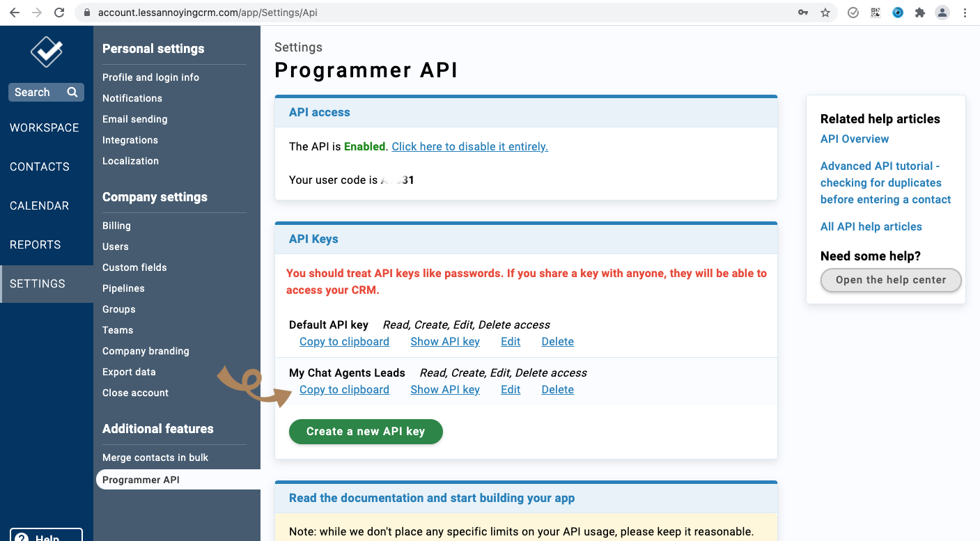This screenshot has height=541, width=980.
Task: Click the API Keys section header
Action: tap(526, 239)
